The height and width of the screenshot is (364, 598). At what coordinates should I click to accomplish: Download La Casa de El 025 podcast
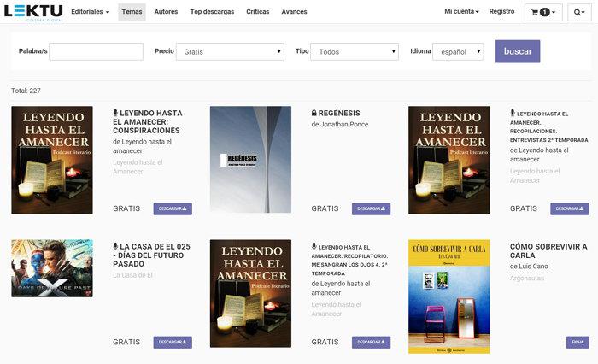(173, 342)
